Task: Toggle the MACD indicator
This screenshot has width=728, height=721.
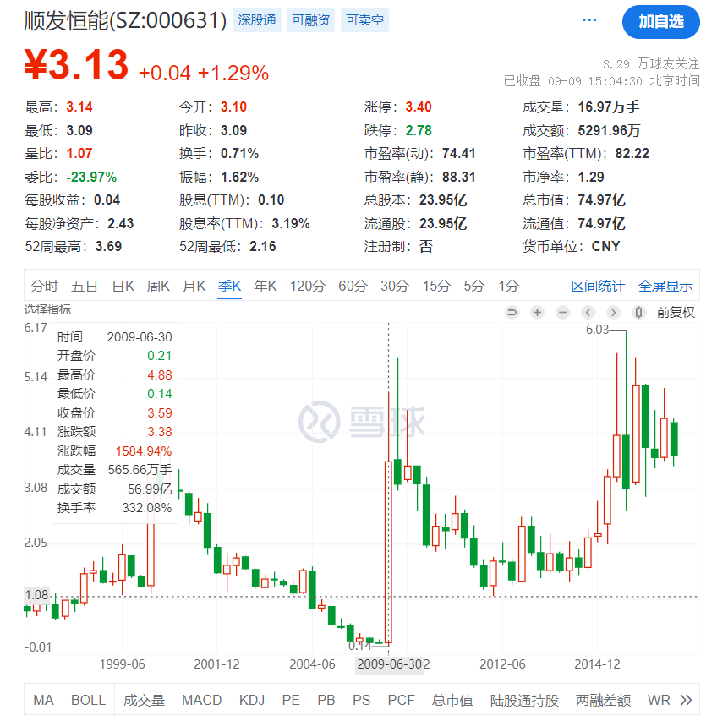Action: click(201, 700)
